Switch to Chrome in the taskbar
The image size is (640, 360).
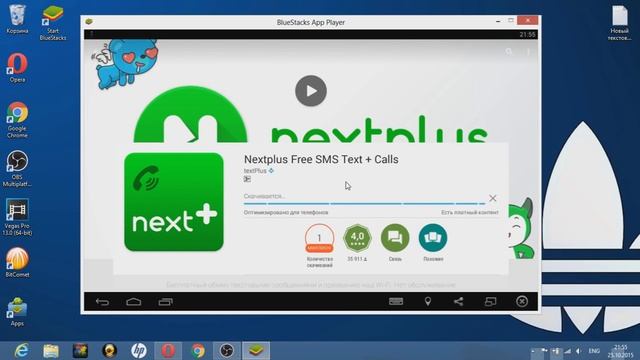[198, 351]
